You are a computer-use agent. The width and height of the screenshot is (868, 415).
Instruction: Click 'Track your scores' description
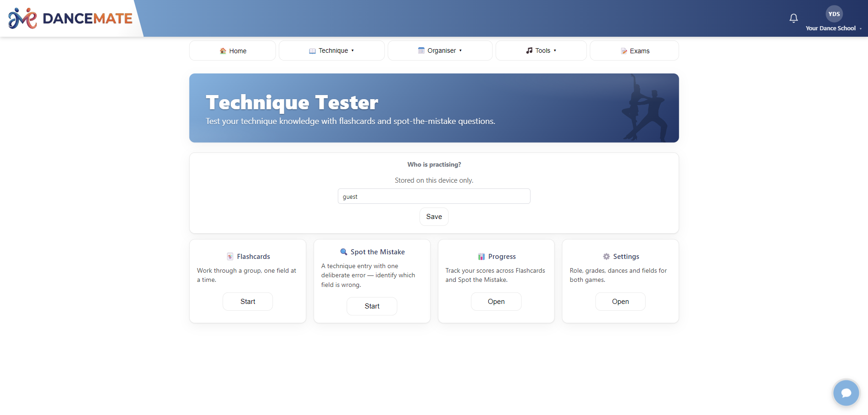click(495, 275)
